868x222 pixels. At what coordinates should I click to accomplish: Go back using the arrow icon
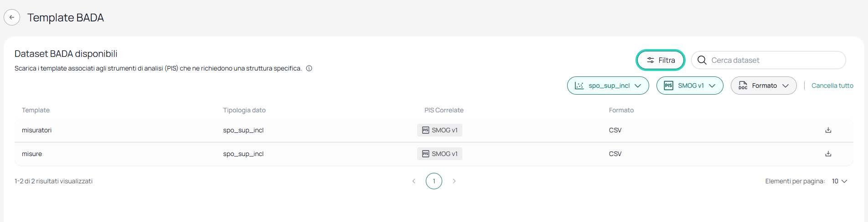pyautogui.click(x=12, y=17)
